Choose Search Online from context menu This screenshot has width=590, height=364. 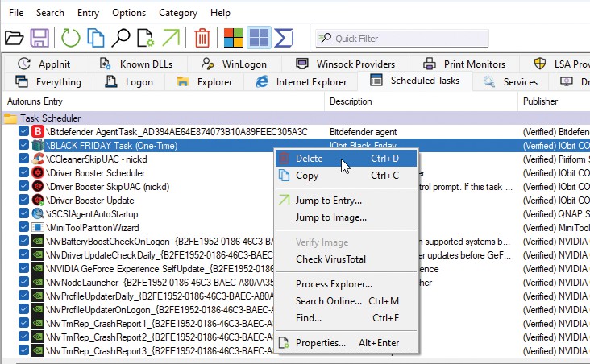tap(346, 301)
